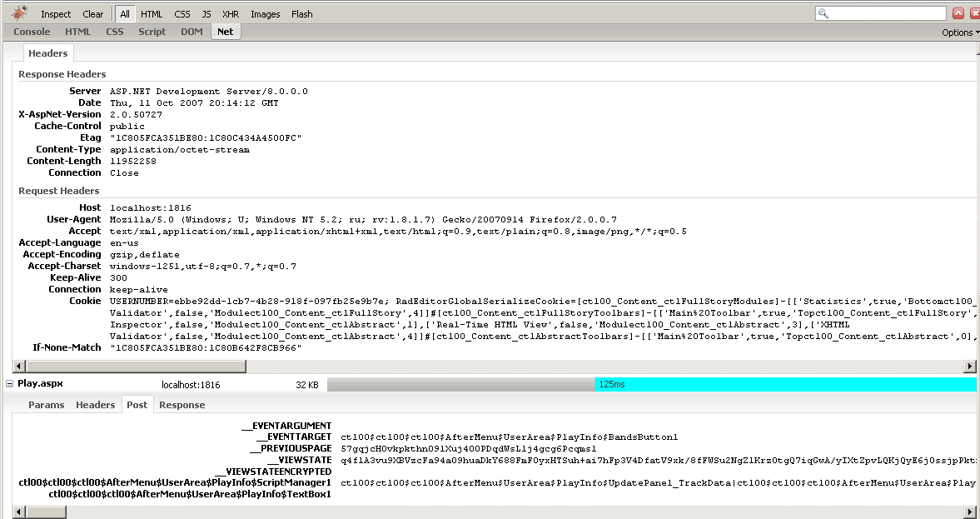Screen dimensions: 980x519
Task: Click the __EVENTTARGET post value
Action: 510,437
